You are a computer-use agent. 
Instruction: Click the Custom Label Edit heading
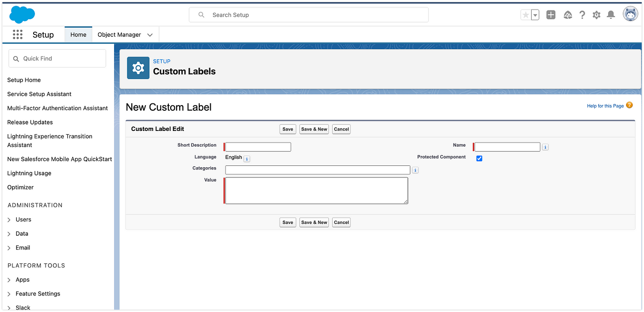pos(158,129)
